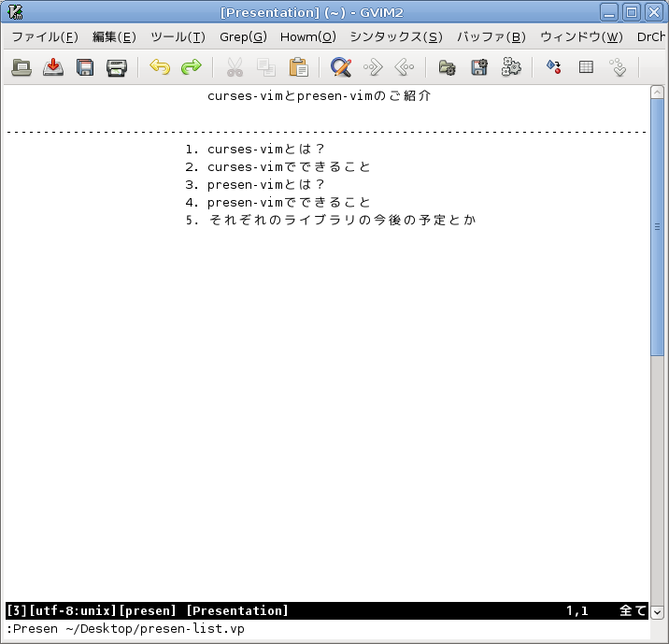Open the ウィンドウ(W) menu
Image resolution: width=669 pixels, height=644 pixels.
581,37
